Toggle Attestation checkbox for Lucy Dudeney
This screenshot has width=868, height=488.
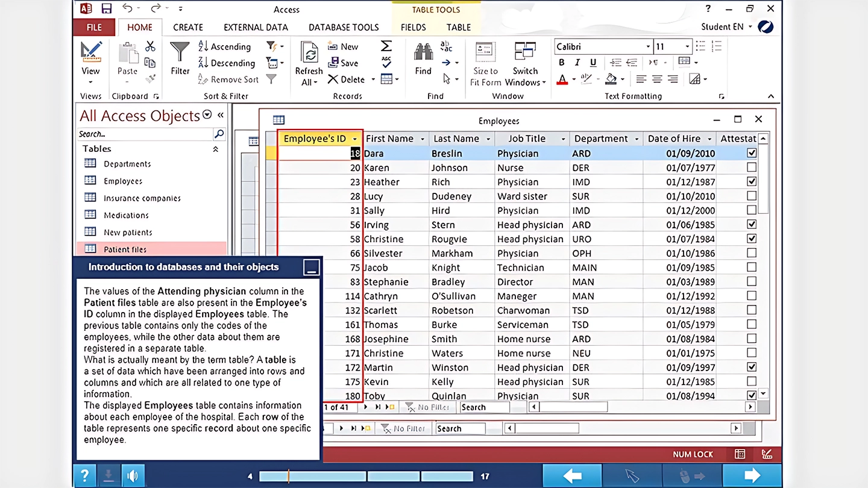752,196
